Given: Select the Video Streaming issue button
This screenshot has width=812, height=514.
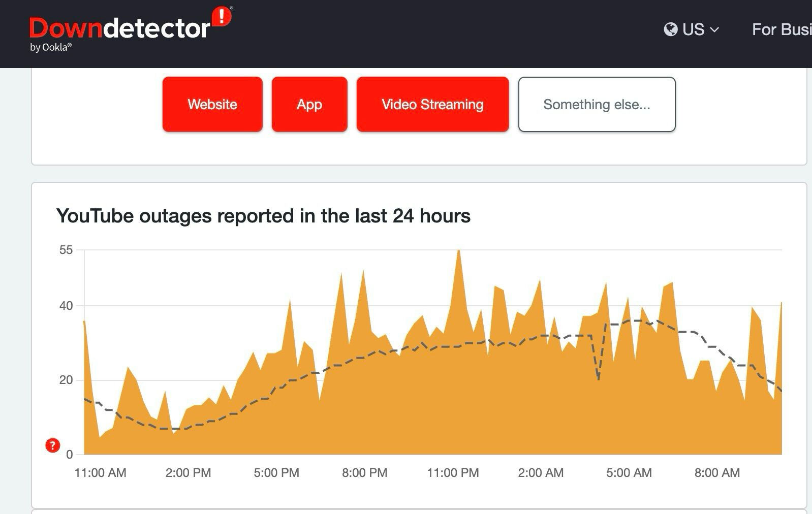Looking at the screenshot, I should pos(432,105).
